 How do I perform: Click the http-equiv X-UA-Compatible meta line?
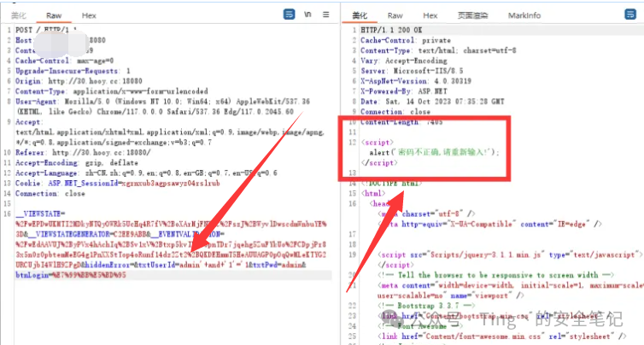(489, 225)
